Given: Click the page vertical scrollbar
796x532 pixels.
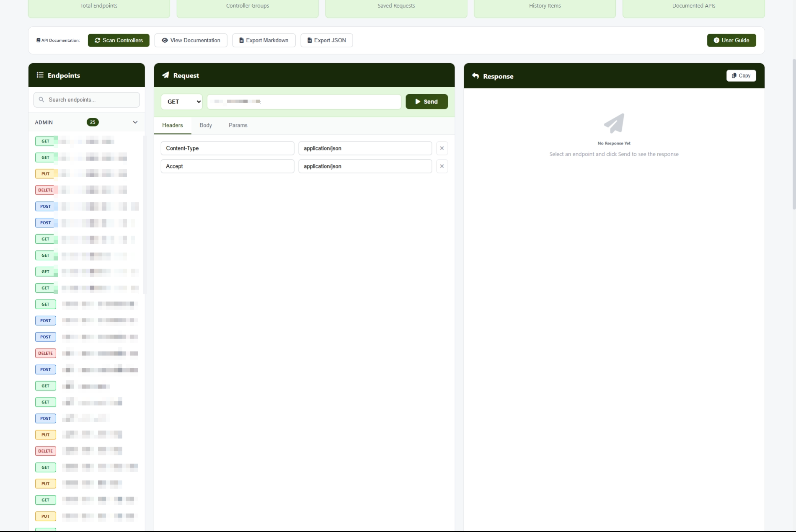Looking at the screenshot, I should click(793, 134).
